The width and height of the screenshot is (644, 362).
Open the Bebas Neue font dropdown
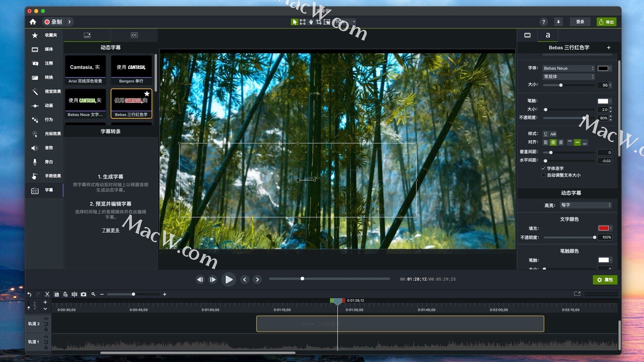[569, 68]
